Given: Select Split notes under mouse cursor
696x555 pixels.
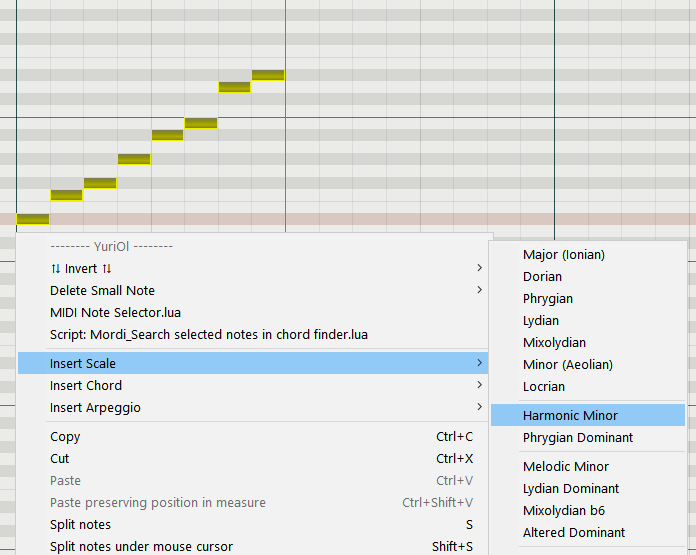Looking at the screenshot, I should 253,546.
